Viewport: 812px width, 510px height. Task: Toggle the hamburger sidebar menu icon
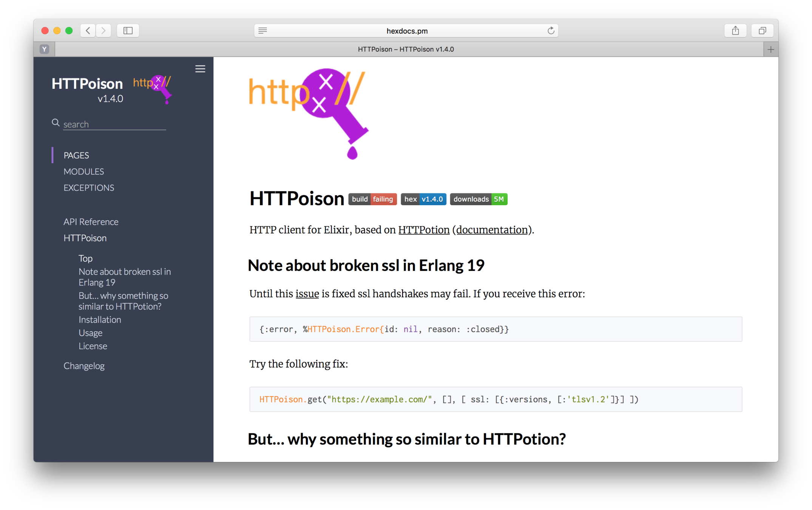tap(200, 69)
